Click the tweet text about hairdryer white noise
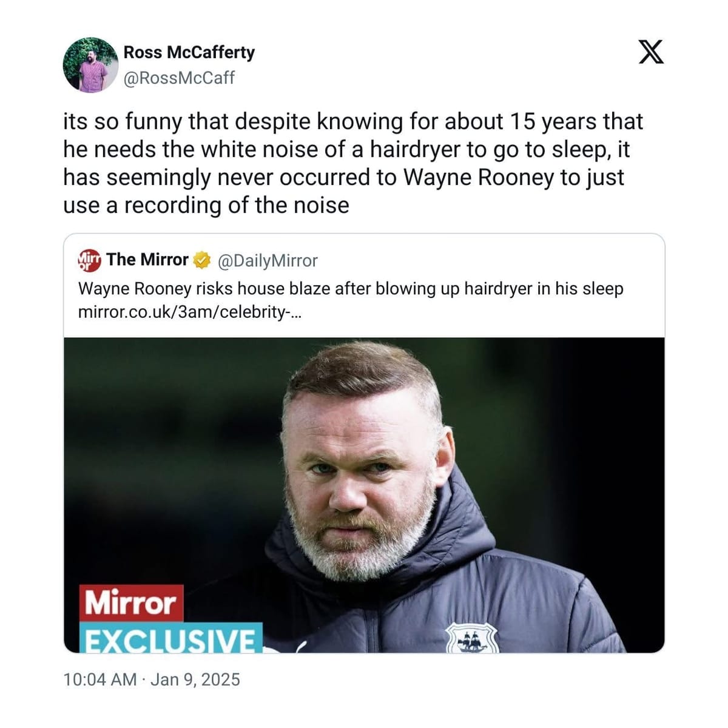Viewport: 728px width, 728px height. pos(353,163)
